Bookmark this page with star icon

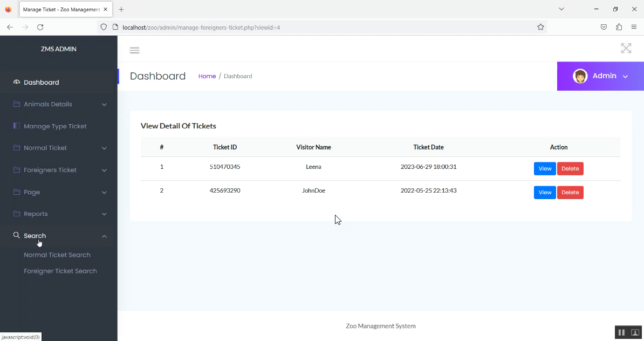(540, 27)
